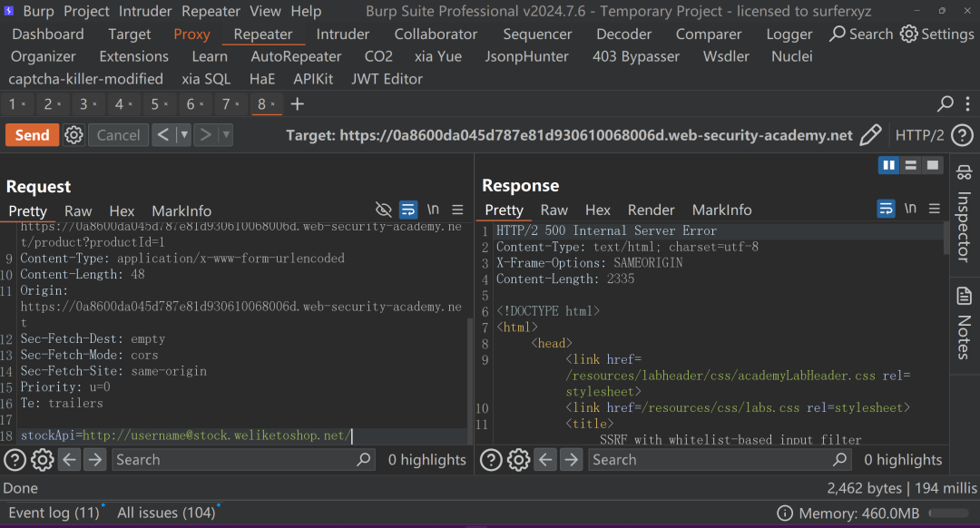The height and width of the screenshot is (528, 980).
Task: Toggle line wrap in the Request pane
Action: click(x=408, y=210)
